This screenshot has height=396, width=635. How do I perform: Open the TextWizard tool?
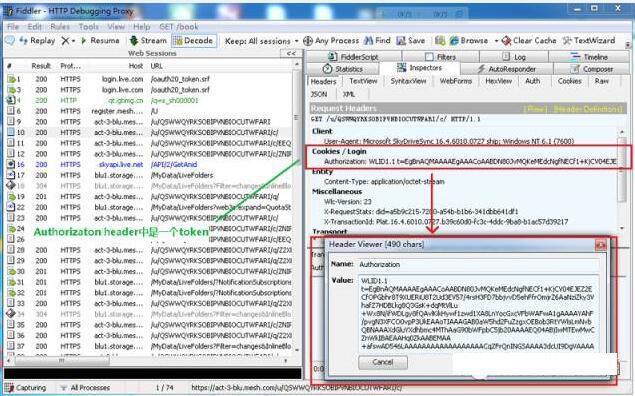click(x=589, y=40)
